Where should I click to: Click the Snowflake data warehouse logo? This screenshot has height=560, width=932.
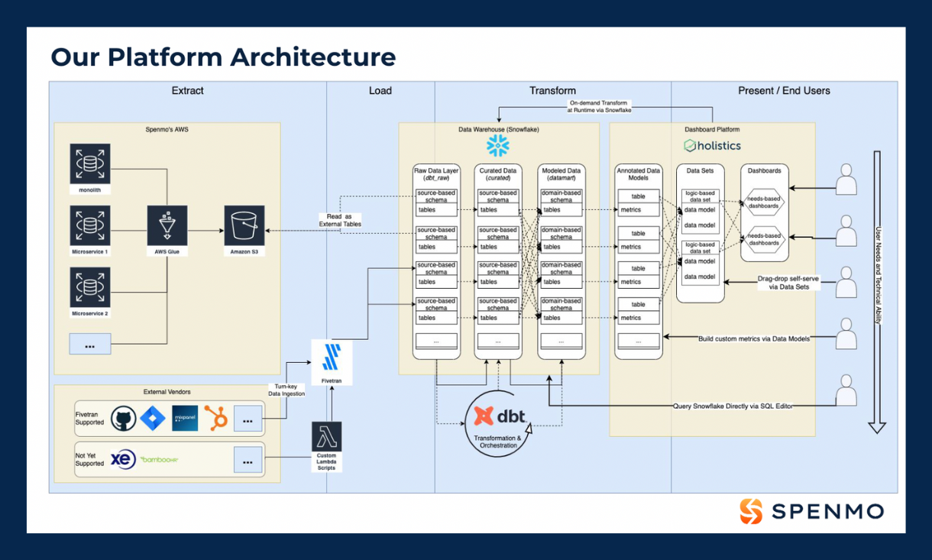coord(498,146)
